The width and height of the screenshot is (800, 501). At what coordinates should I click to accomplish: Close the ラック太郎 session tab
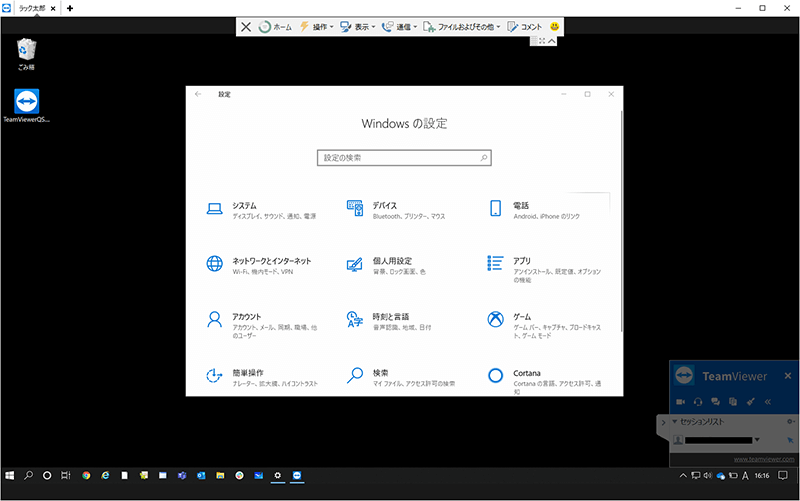coord(53,9)
